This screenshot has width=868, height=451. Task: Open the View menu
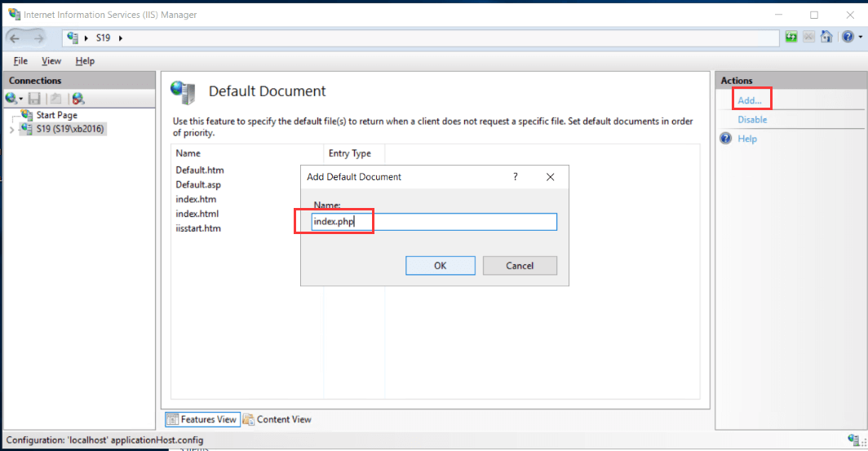click(51, 61)
